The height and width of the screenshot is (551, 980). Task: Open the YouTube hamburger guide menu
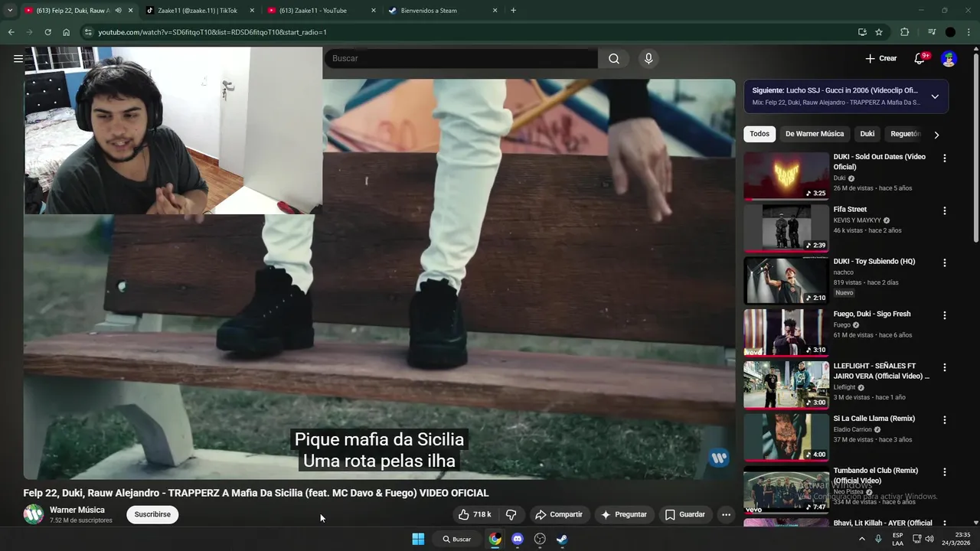coord(18,58)
